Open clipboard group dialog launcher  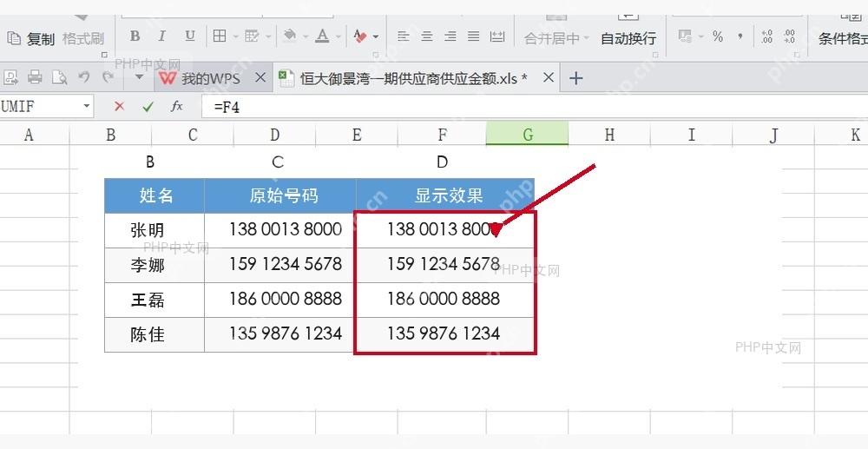105,55
